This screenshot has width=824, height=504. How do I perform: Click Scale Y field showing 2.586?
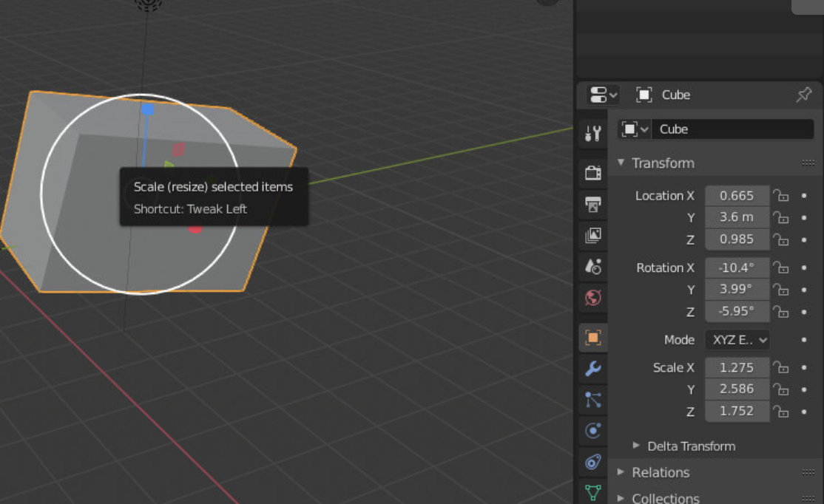[737, 389]
